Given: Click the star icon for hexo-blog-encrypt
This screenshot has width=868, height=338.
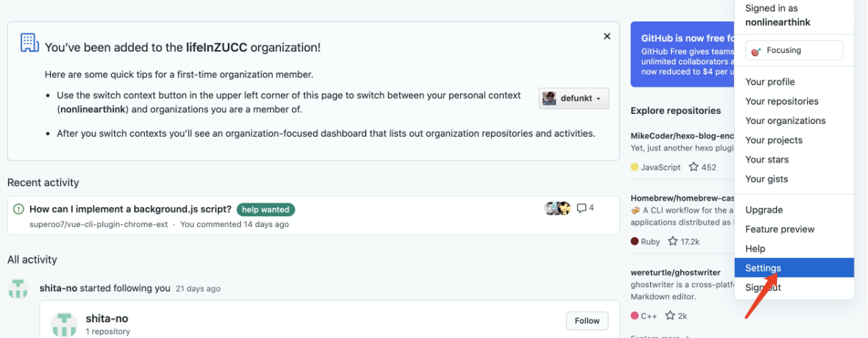Looking at the screenshot, I should (x=693, y=167).
